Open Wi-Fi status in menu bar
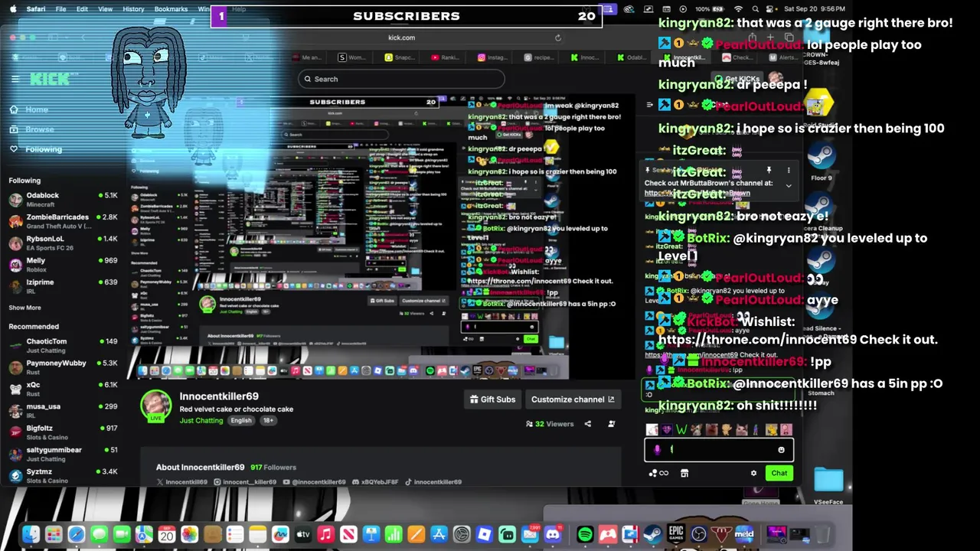The image size is (980, 551). click(738, 9)
